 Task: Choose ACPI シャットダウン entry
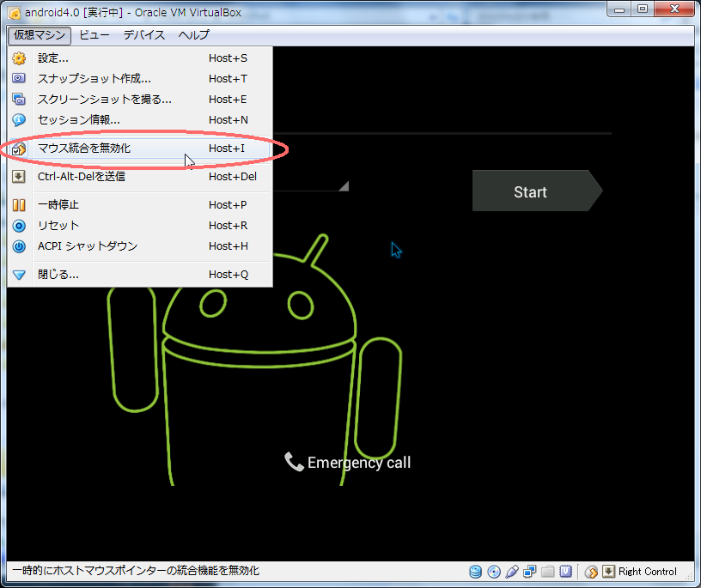[139, 246]
